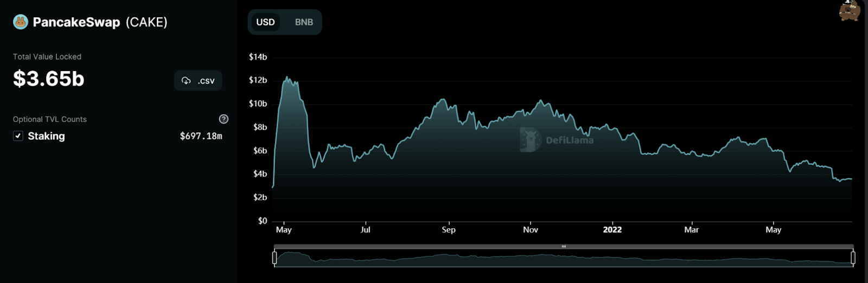This screenshot has height=283, width=868.
Task: Switch chart denomination to BNB
Action: point(304,22)
